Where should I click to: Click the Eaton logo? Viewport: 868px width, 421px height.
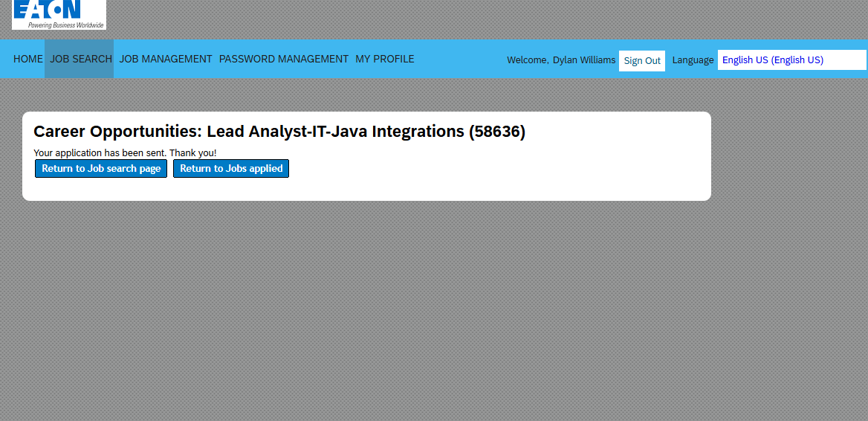[x=46, y=9]
